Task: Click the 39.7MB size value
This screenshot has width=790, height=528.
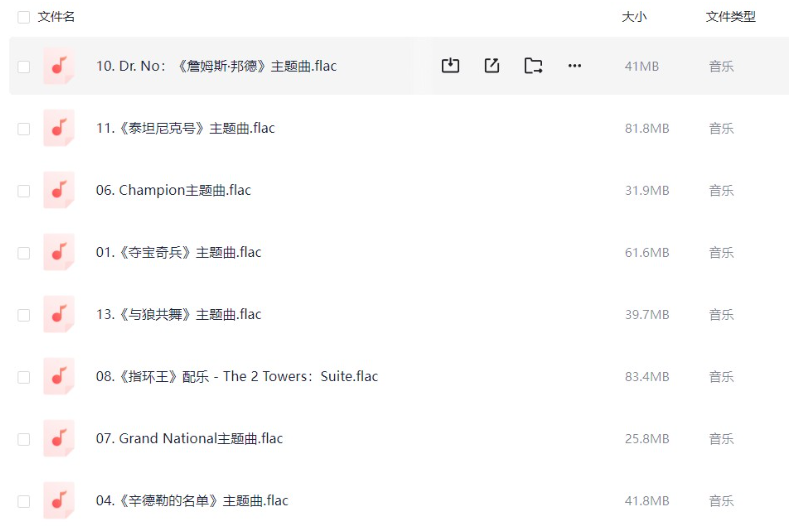Action: coord(647,314)
